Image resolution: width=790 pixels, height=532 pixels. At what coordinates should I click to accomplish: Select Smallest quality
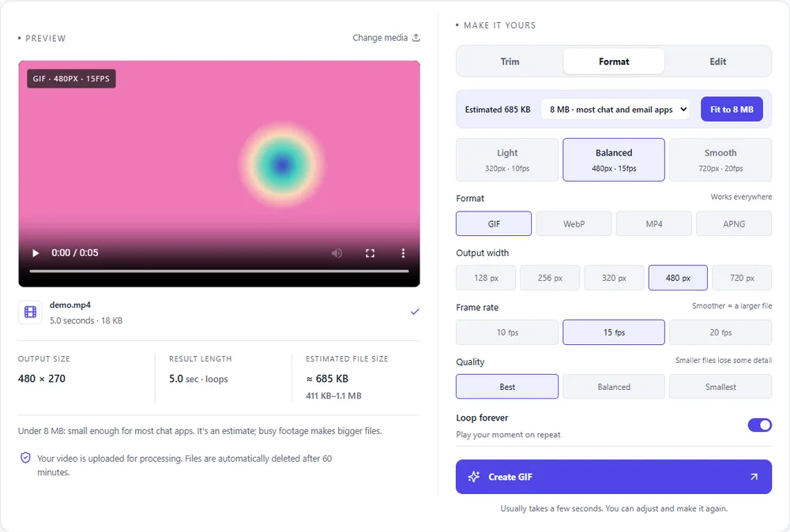(720, 387)
